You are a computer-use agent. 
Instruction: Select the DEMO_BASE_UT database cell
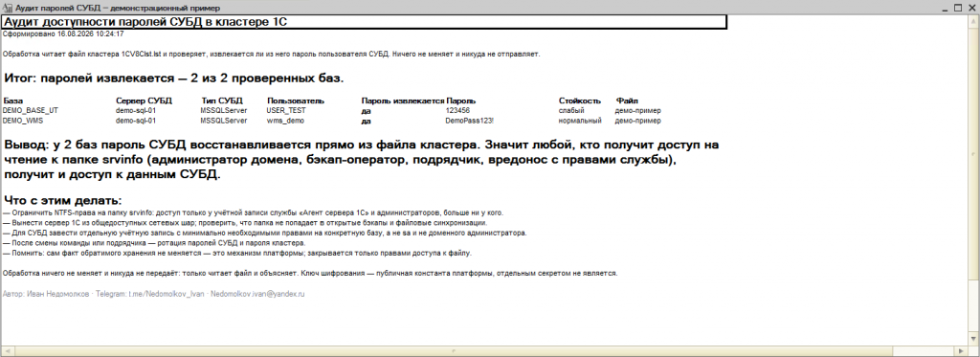(30, 110)
